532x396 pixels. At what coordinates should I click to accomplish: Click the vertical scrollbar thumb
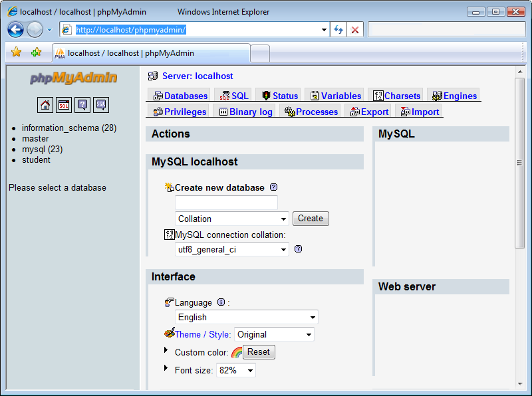[x=519, y=163]
